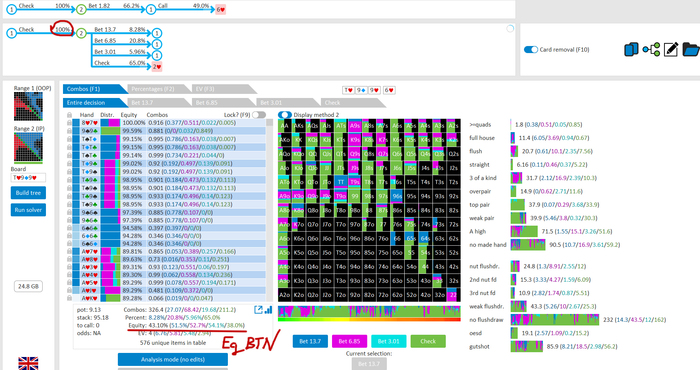Open the bar chart icon beside Combos summary
Image resolution: width=700 pixels, height=370 pixels.
(268, 310)
